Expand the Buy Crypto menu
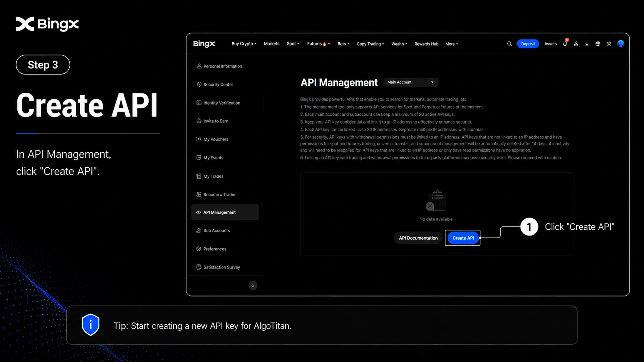Viewport: 644px width, 362px height. click(x=244, y=44)
